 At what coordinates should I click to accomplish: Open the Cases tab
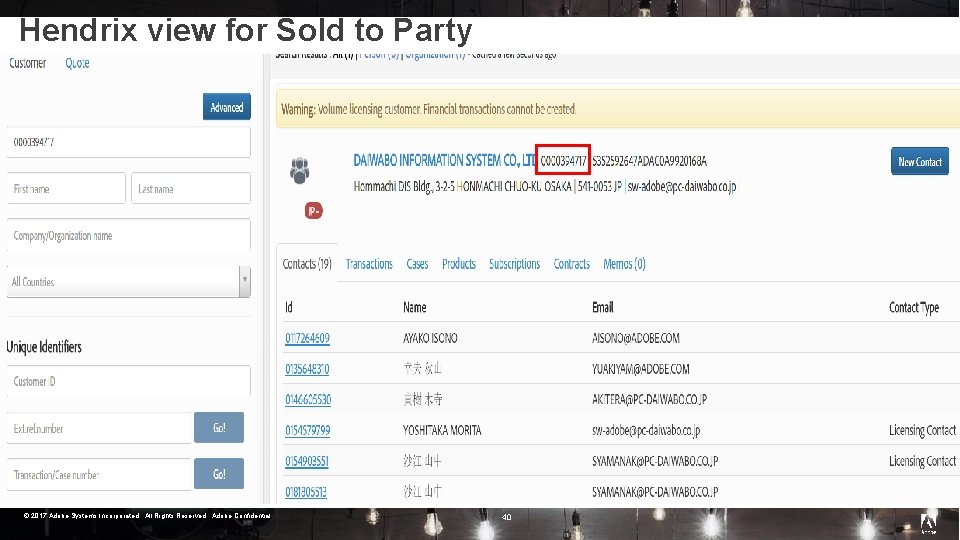click(x=417, y=264)
